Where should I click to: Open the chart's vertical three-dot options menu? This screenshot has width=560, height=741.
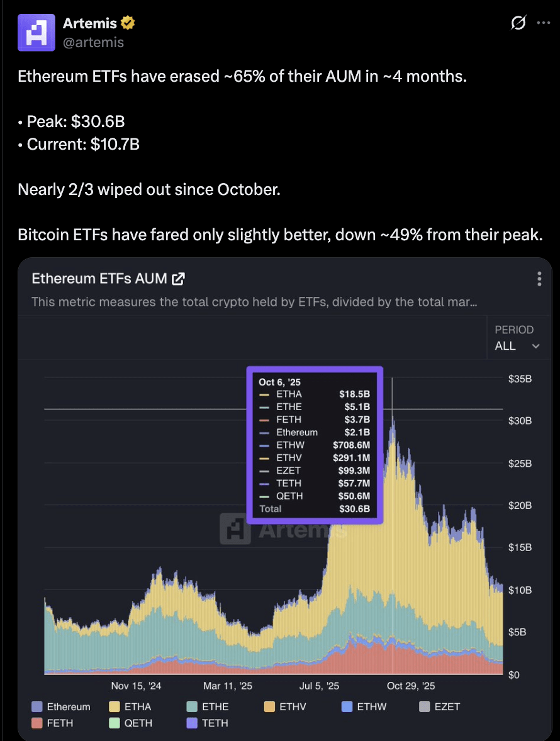(x=539, y=279)
